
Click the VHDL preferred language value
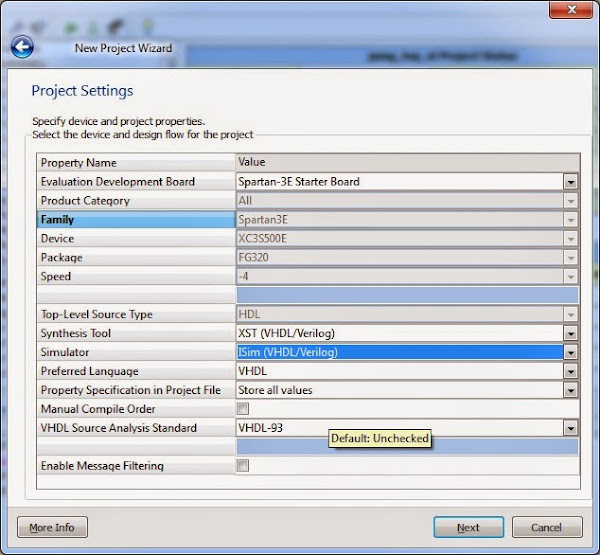tap(399, 371)
